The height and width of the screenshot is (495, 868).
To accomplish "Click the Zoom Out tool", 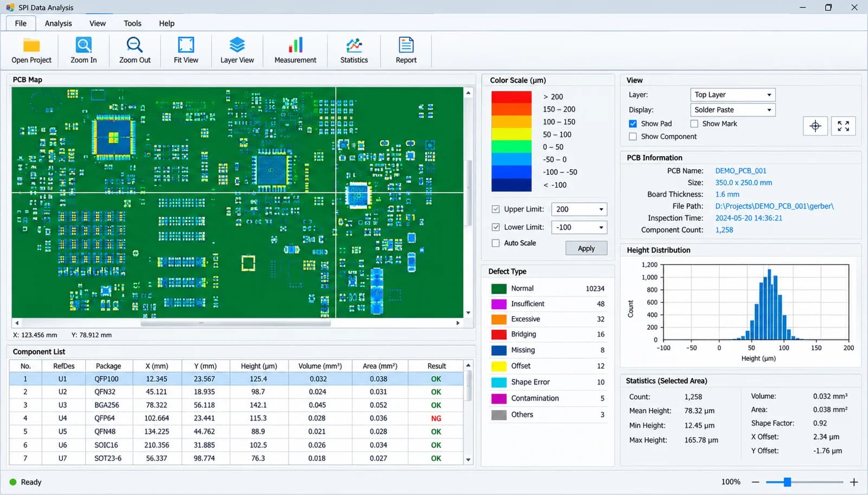I will [135, 50].
